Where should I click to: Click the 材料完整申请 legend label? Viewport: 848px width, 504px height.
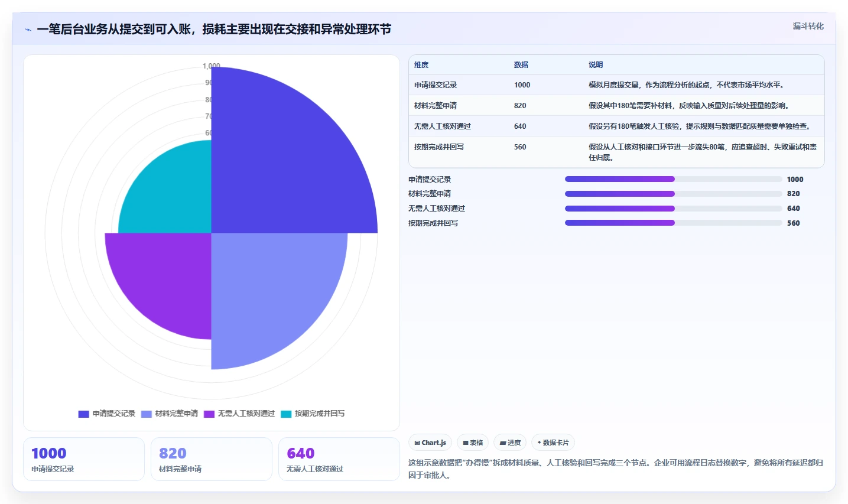pos(176,414)
